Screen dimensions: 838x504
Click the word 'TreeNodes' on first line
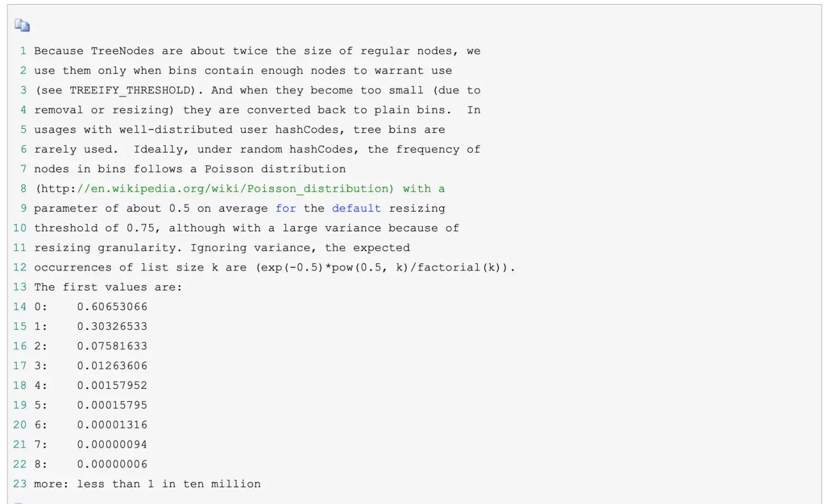(122, 51)
